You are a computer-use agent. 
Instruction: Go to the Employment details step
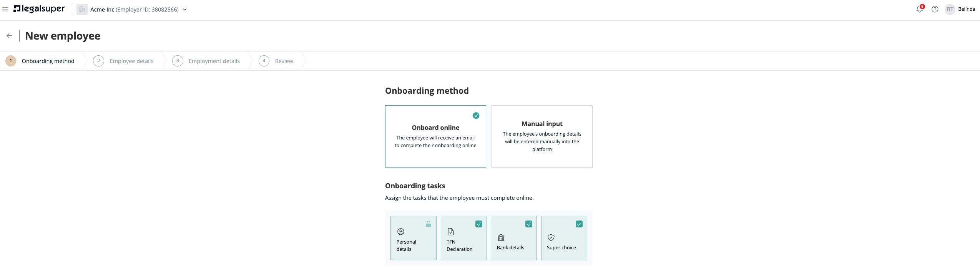(x=206, y=61)
